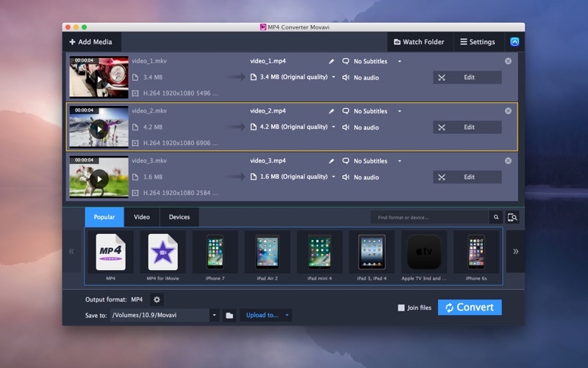Open the Save to path dropdown
The image size is (588, 368).
(x=214, y=315)
